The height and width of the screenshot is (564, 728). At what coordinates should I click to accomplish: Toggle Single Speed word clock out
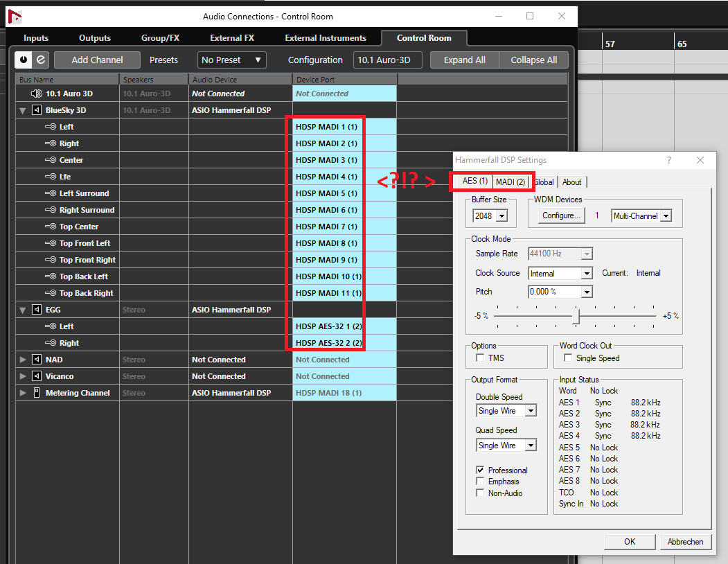click(567, 358)
